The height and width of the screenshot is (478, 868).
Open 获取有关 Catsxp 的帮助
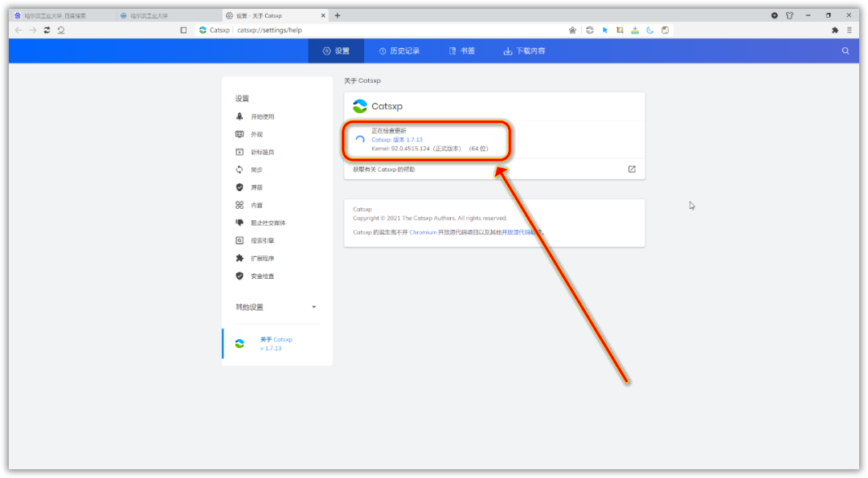494,170
